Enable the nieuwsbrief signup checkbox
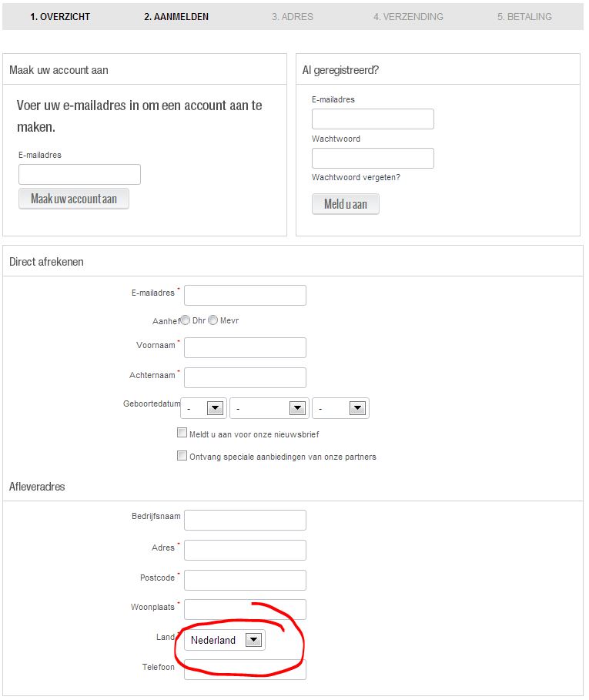The width and height of the screenshot is (589, 700). click(x=182, y=434)
